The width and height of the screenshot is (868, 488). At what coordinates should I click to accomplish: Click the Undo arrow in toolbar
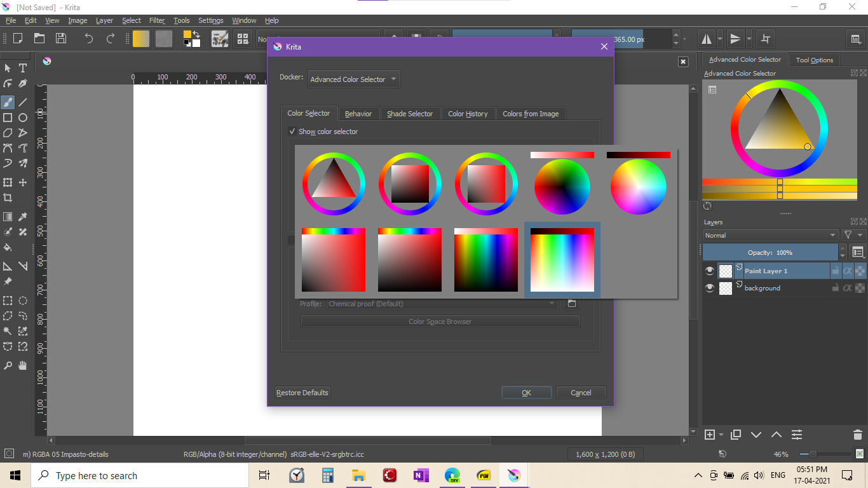point(88,39)
